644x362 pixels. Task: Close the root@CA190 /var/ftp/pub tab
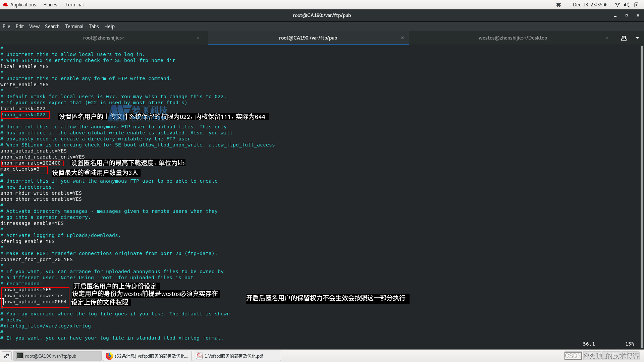[x=402, y=38]
